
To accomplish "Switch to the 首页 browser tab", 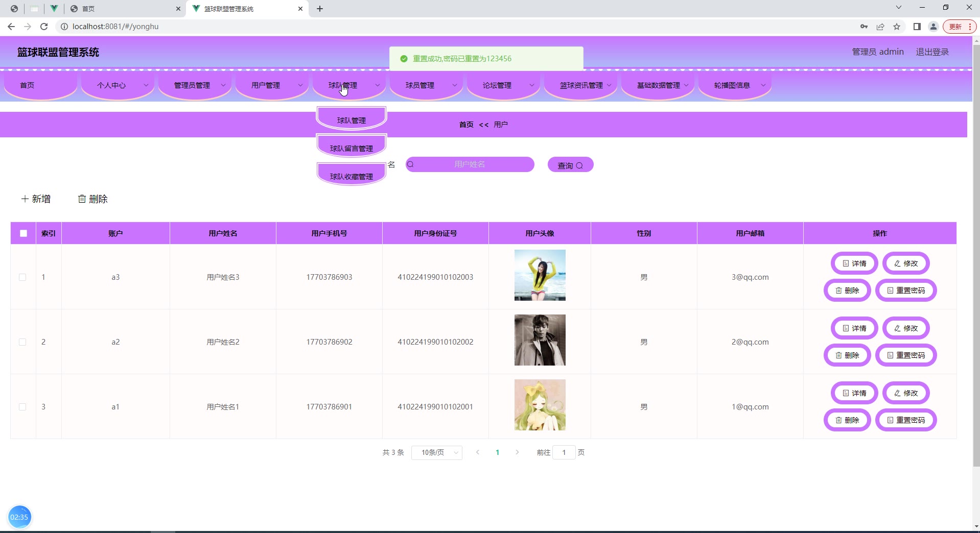I will click(x=125, y=9).
